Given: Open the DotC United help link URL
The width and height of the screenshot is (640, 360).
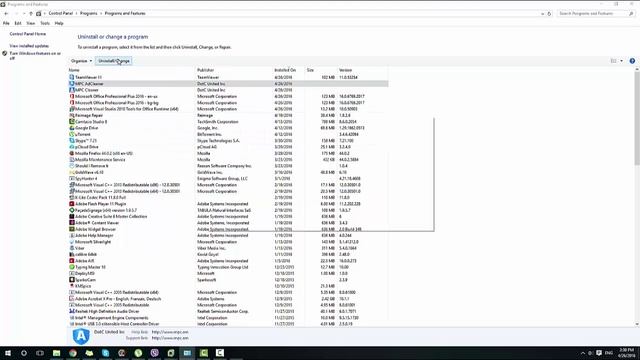Looking at the screenshot, I should click(x=170, y=332).
